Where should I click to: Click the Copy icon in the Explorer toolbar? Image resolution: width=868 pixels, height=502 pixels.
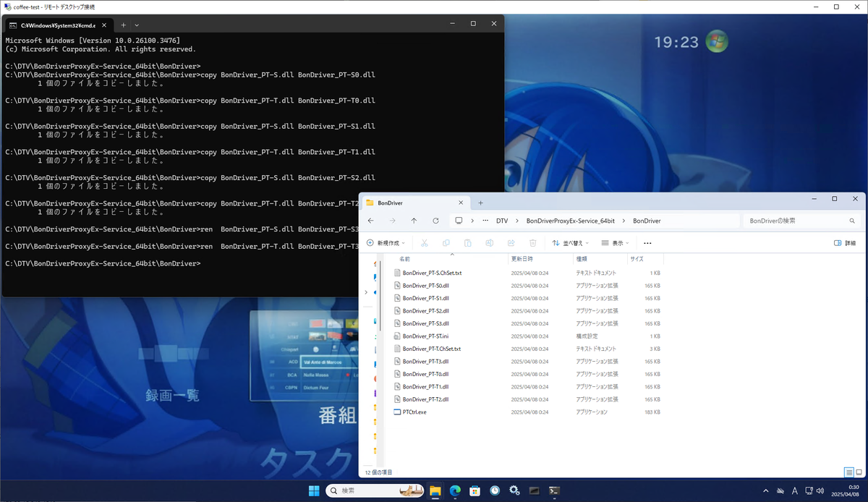pos(446,243)
